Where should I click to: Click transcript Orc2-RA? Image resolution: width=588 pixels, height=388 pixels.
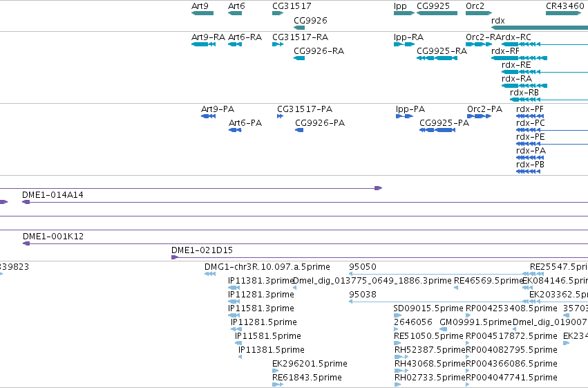479,44
